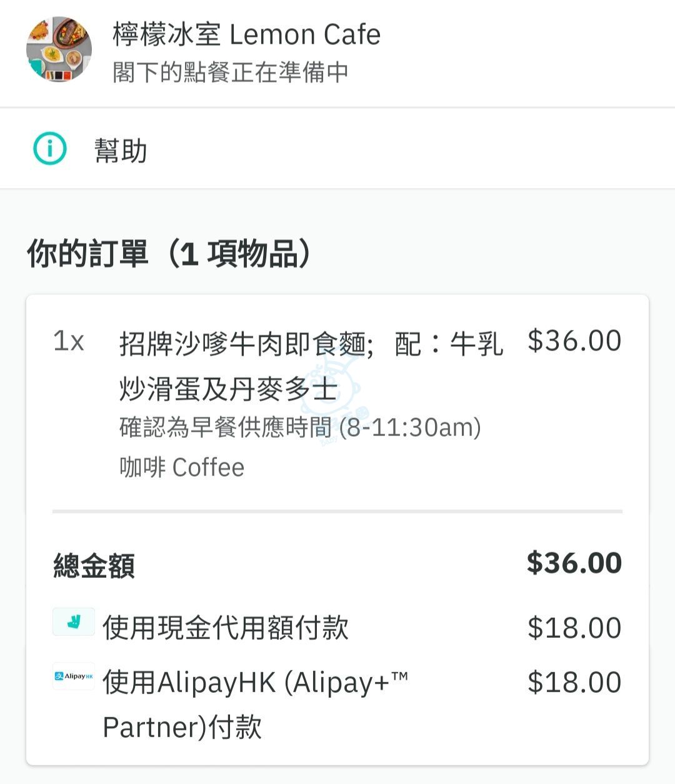Click the AlipayHK logo icon

74,676
